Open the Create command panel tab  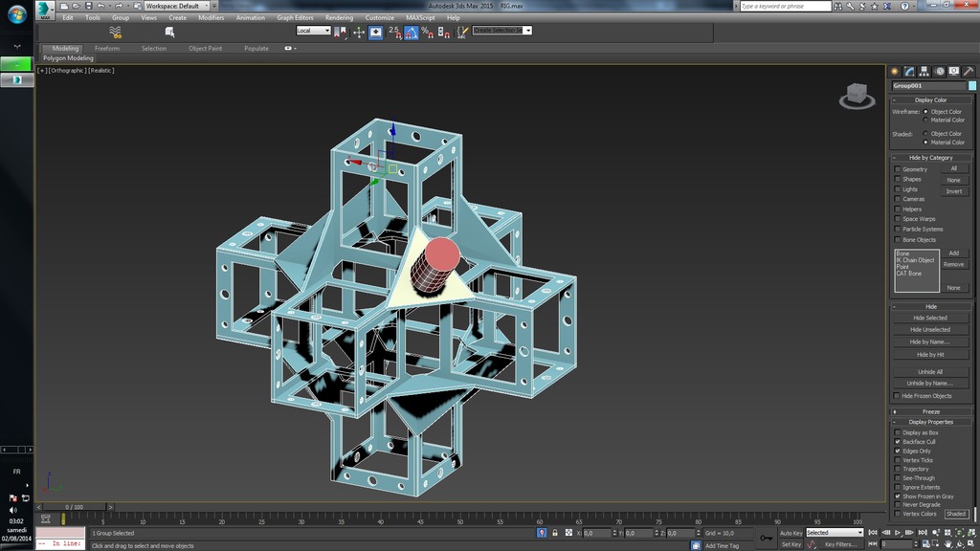895,71
